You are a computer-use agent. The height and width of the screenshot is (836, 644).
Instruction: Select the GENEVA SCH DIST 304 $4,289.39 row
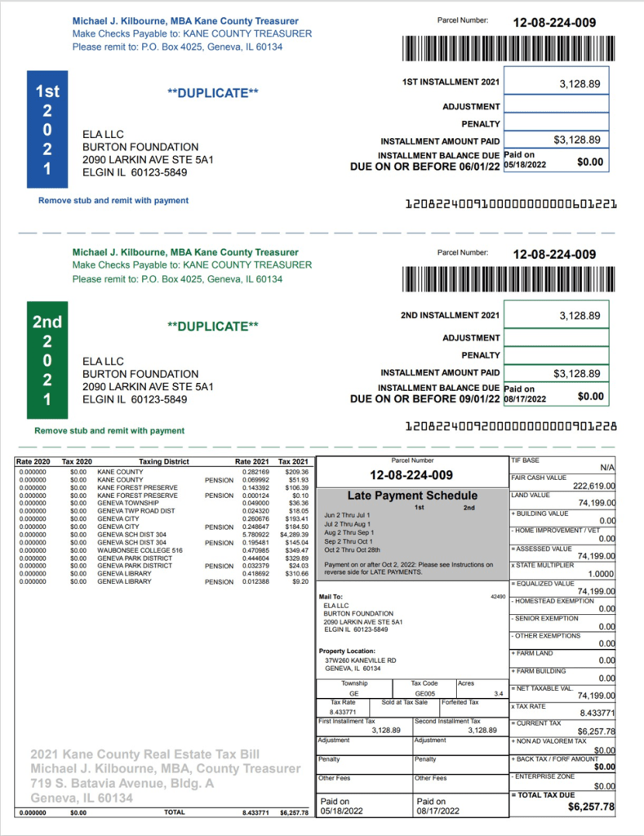point(162,535)
